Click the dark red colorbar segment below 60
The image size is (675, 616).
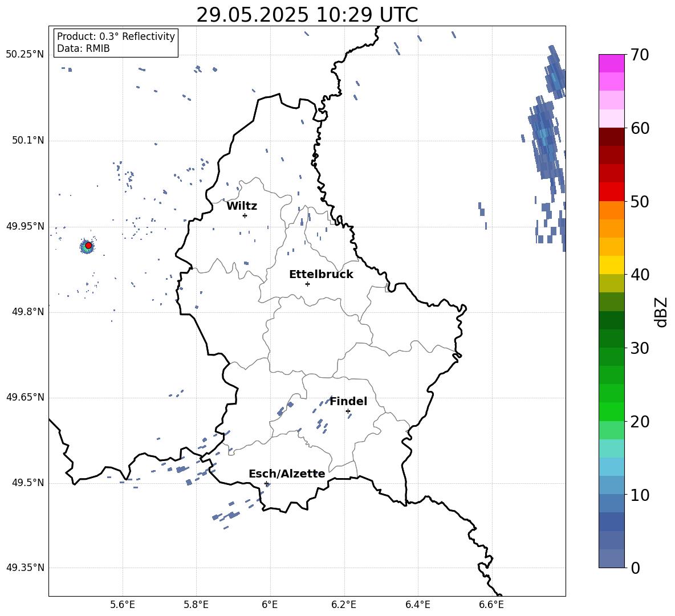click(611, 137)
